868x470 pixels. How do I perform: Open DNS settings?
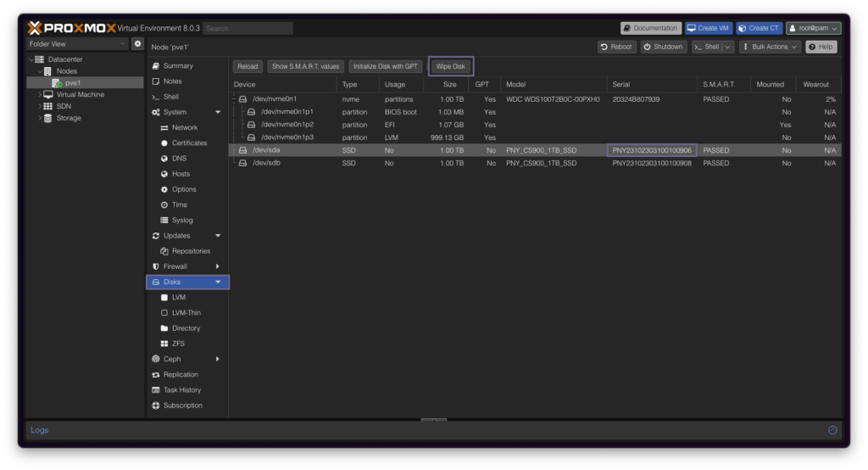(179, 159)
